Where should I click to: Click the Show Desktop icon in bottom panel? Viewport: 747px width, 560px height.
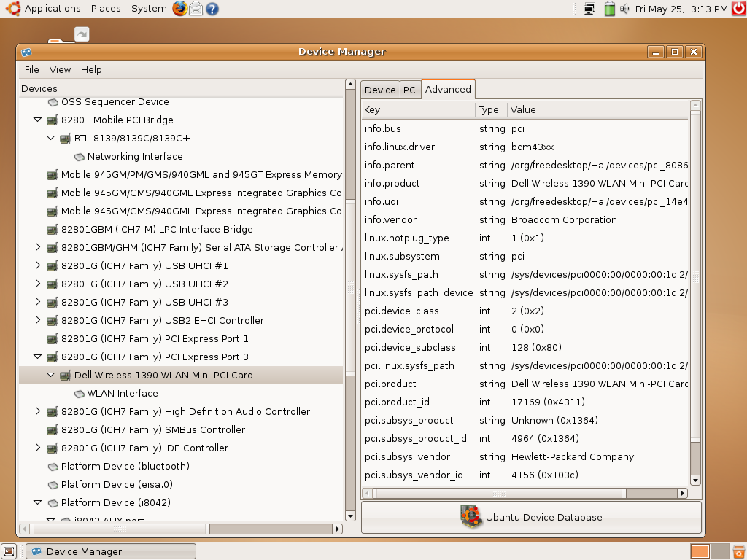click(x=9, y=551)
